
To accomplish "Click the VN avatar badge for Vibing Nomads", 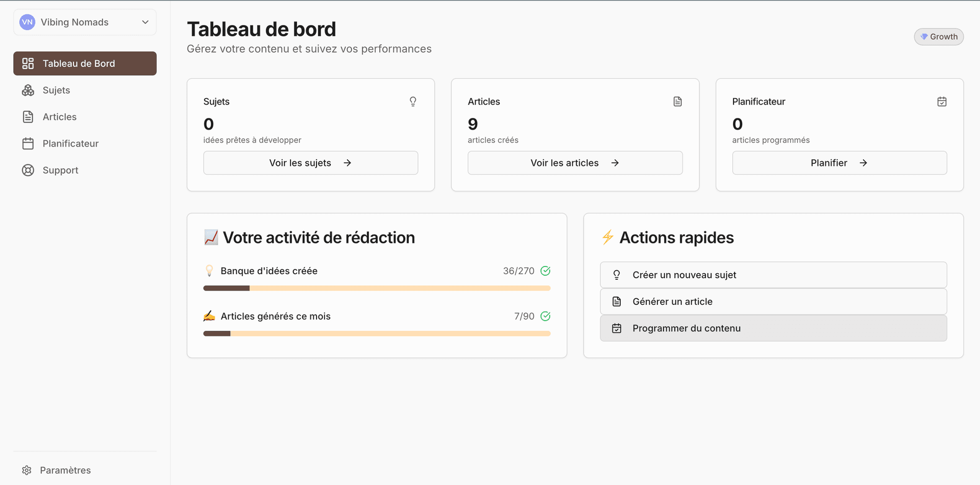I will [27, 22].
